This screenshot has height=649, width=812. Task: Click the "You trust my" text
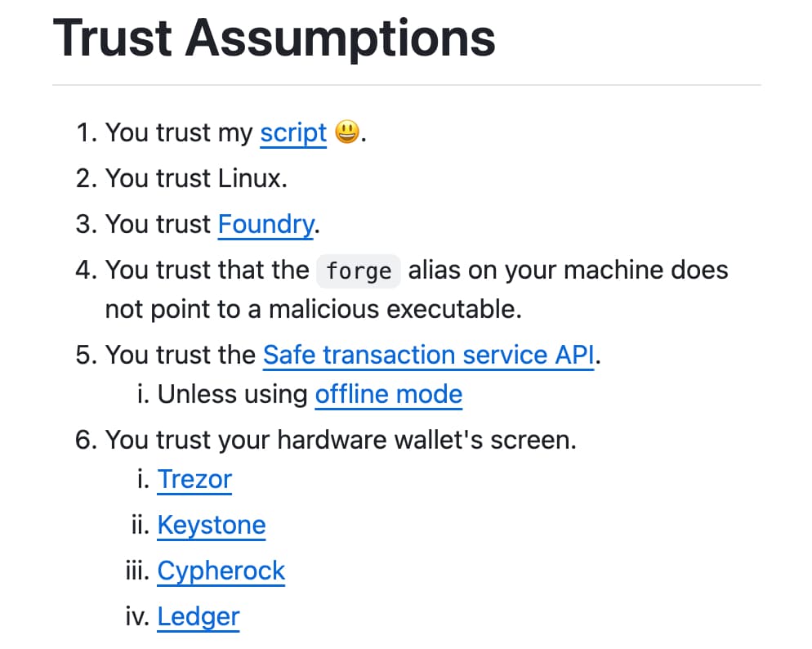pos(179,132)
